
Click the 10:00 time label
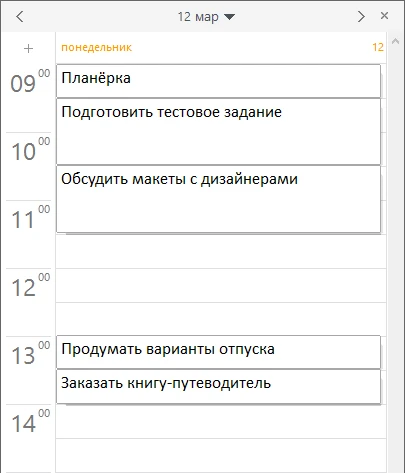(x=30, y=149)
